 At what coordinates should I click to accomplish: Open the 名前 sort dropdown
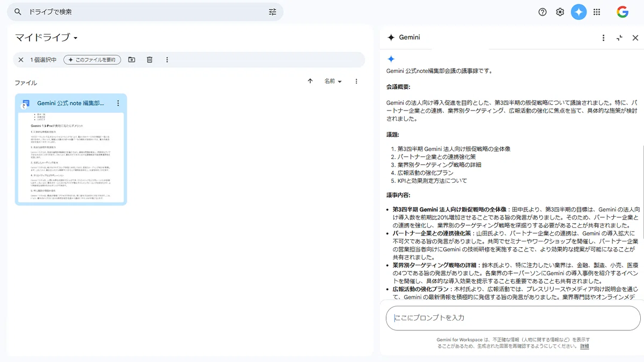(x=333, y=81)
